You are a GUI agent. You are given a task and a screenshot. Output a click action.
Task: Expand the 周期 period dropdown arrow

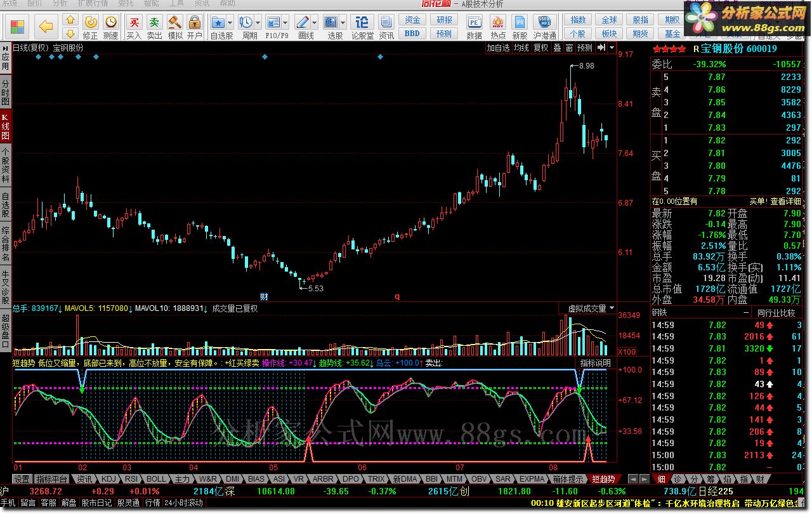(x=258, y=22)
